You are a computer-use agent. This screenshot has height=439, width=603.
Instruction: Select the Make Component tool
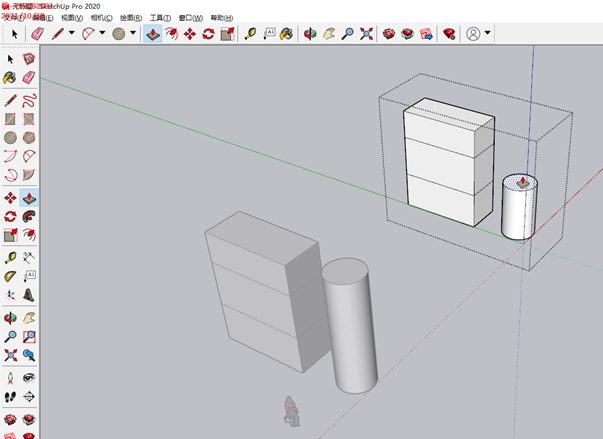coord(29,59)
